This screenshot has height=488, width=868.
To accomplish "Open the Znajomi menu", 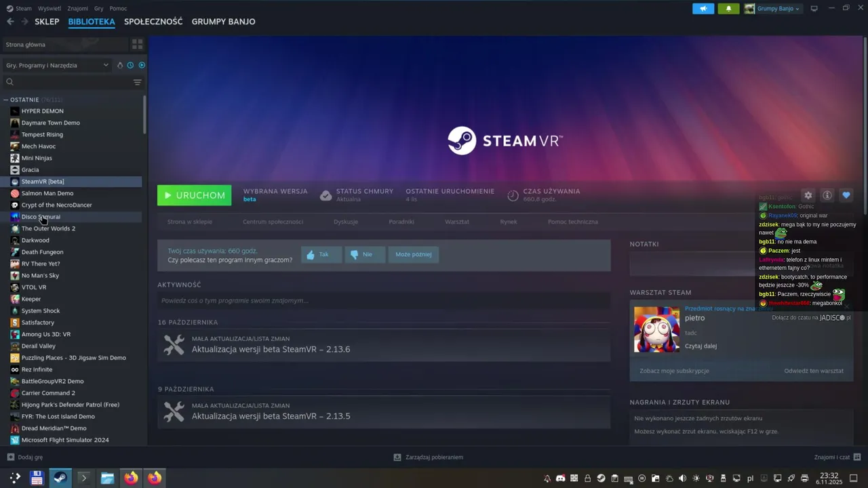I will (x=78, y=8).
